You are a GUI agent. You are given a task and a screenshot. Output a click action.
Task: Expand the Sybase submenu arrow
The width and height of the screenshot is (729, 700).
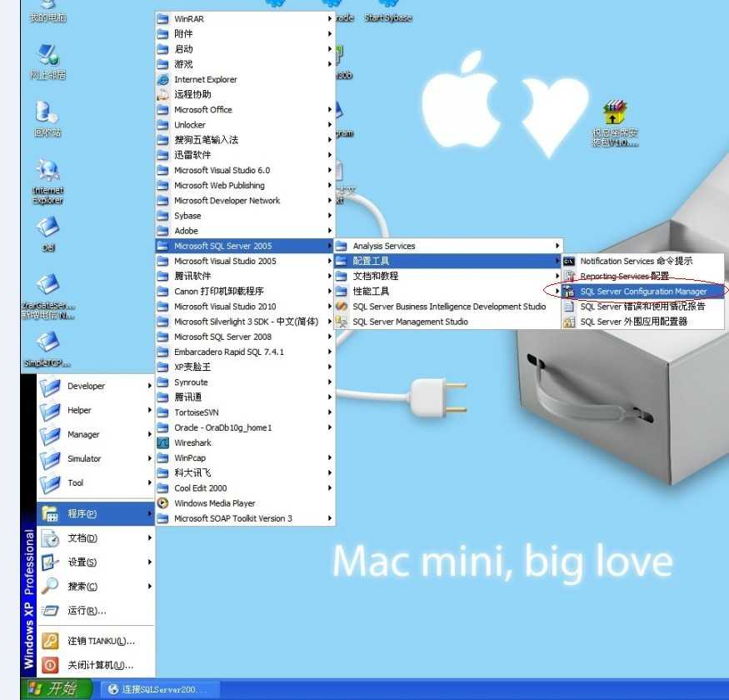[x=330, y=216]
